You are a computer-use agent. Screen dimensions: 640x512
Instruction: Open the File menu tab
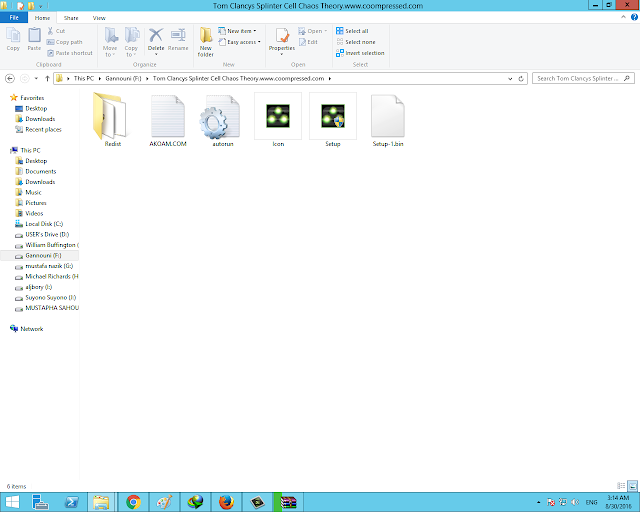click(x=14, y=18)
